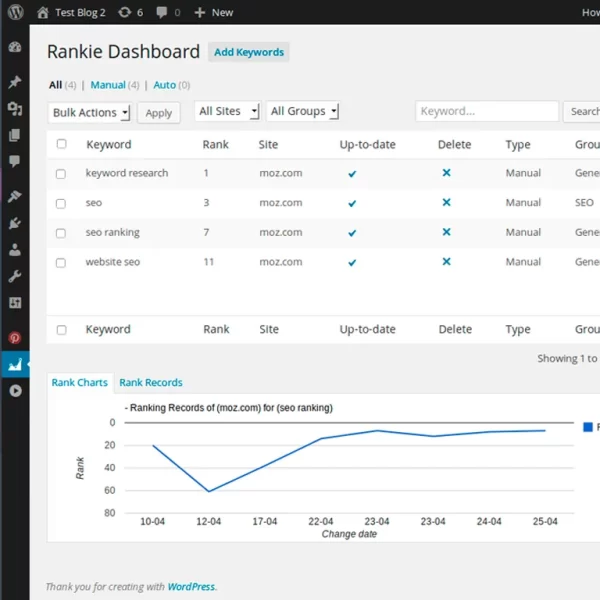
Task: Click the 12-04 data point on chart
Action: pos(209,491)
